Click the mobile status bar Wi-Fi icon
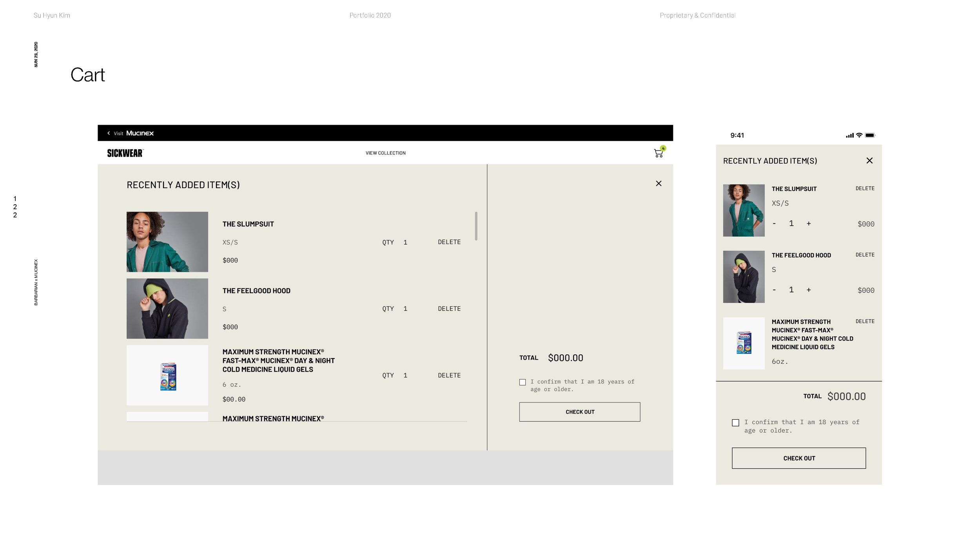980x551 pixels. [859, 135]
